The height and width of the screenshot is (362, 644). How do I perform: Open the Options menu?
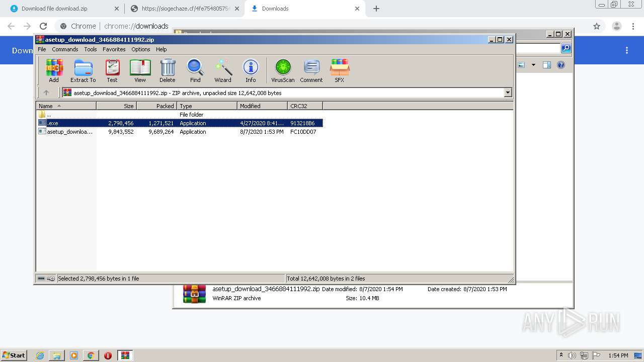coord(141,49)
